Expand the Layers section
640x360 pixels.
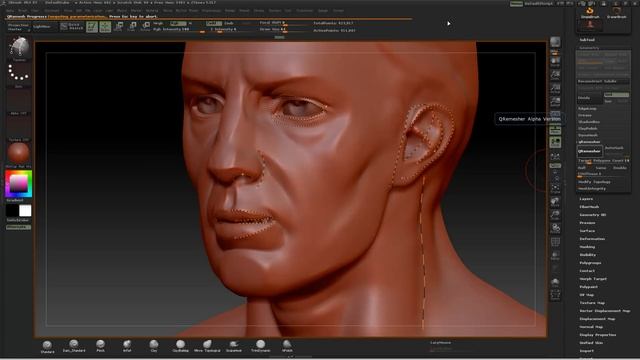pyautogui.click(x=586, y=199)
